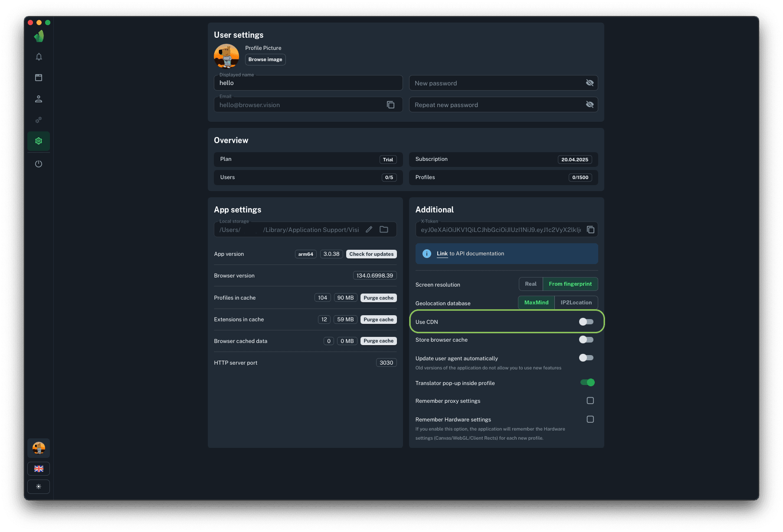Click Check for updates button

[371, 254]
